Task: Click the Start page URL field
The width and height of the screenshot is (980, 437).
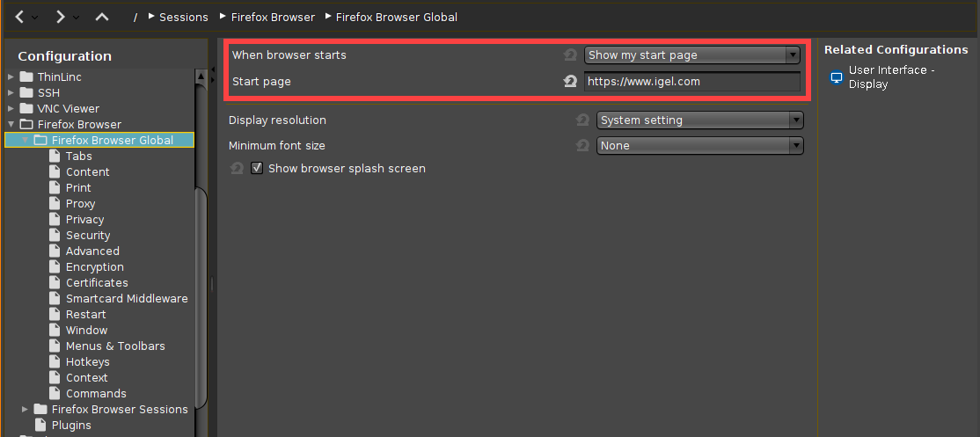Action: pyautogui.click(x=691, y=82)
